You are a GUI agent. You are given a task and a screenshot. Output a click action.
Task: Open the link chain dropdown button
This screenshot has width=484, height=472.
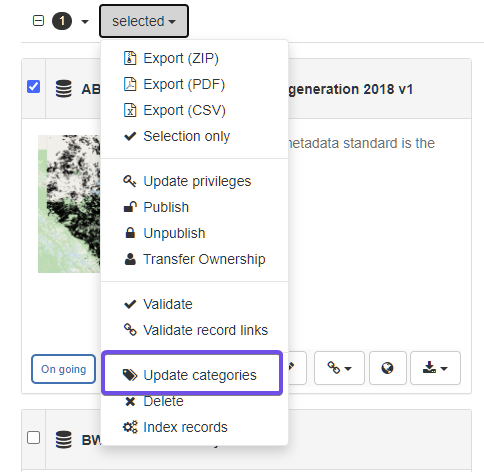[339, 368]
